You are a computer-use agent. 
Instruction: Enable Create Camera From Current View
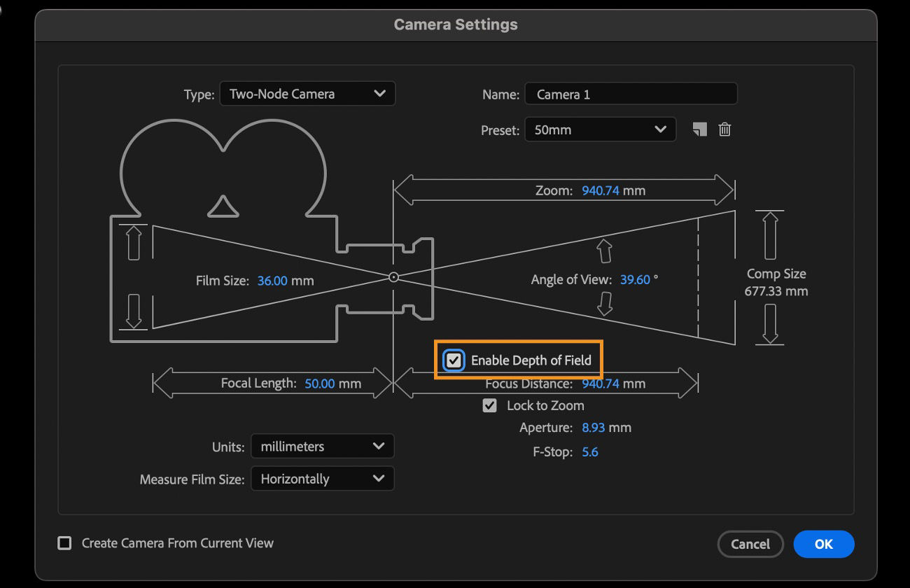pyautogui.click(x=64, y=543)
